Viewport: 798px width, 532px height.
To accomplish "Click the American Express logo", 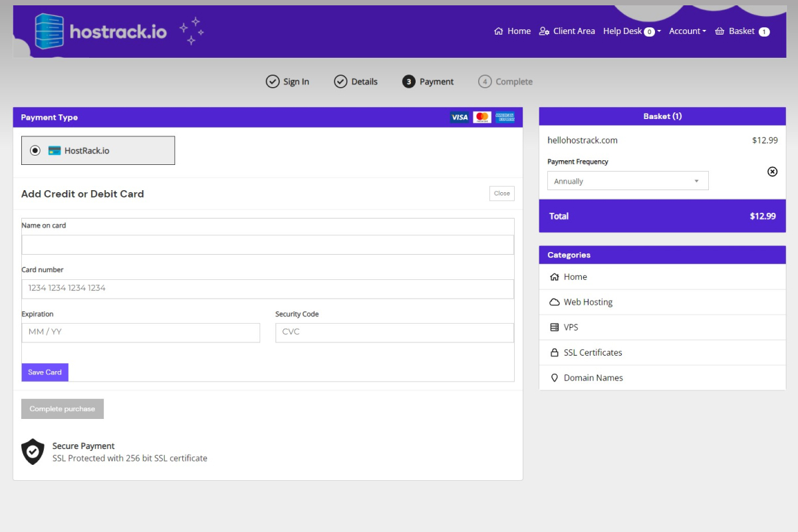I will 505,117.
